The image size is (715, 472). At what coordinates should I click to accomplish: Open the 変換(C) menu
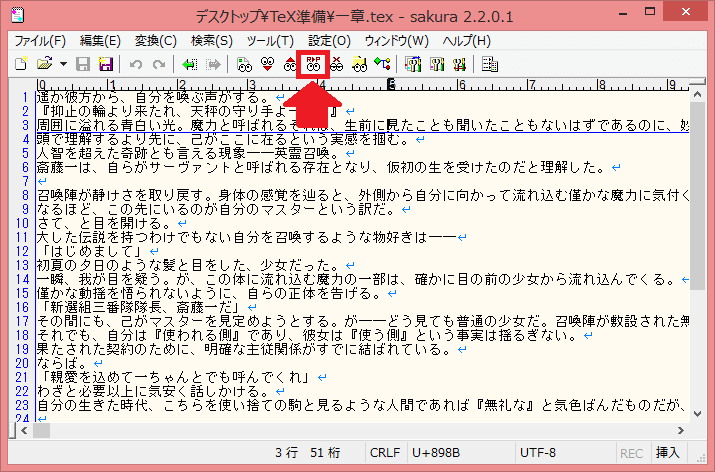[x=155, y=41]
